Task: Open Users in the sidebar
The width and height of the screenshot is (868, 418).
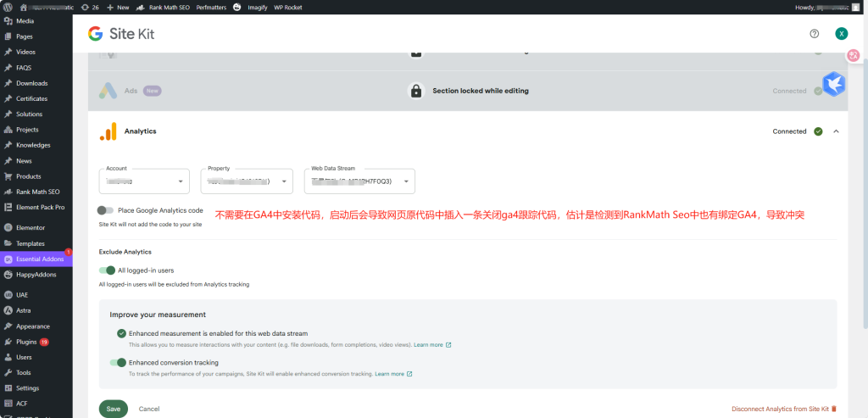Action: point(36,357)
